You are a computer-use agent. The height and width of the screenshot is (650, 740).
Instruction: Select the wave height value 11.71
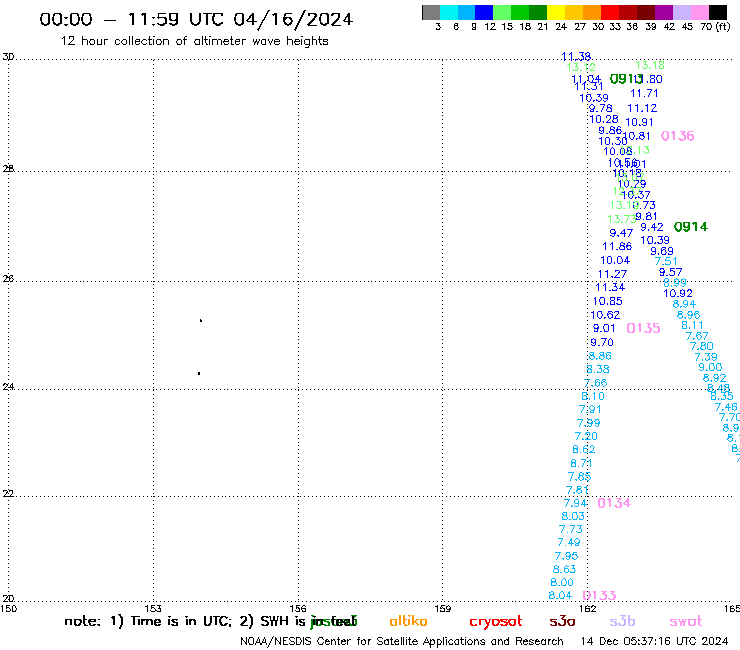(644, 93)
